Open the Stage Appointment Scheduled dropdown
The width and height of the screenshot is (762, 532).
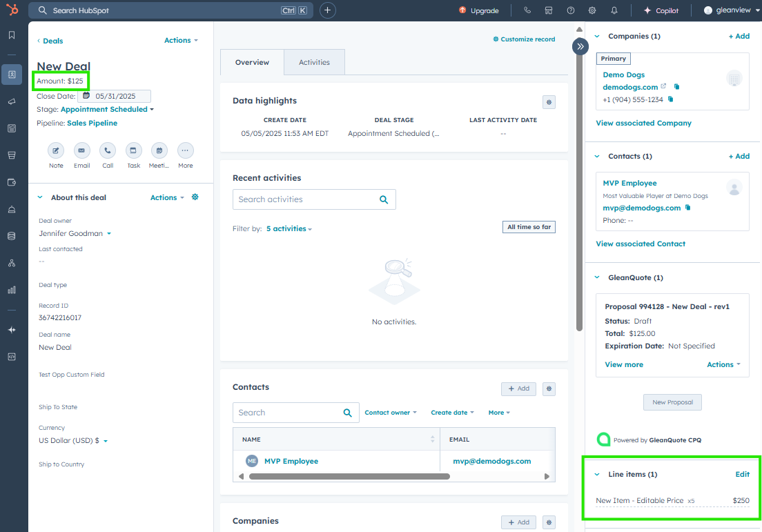click(108, 109)
